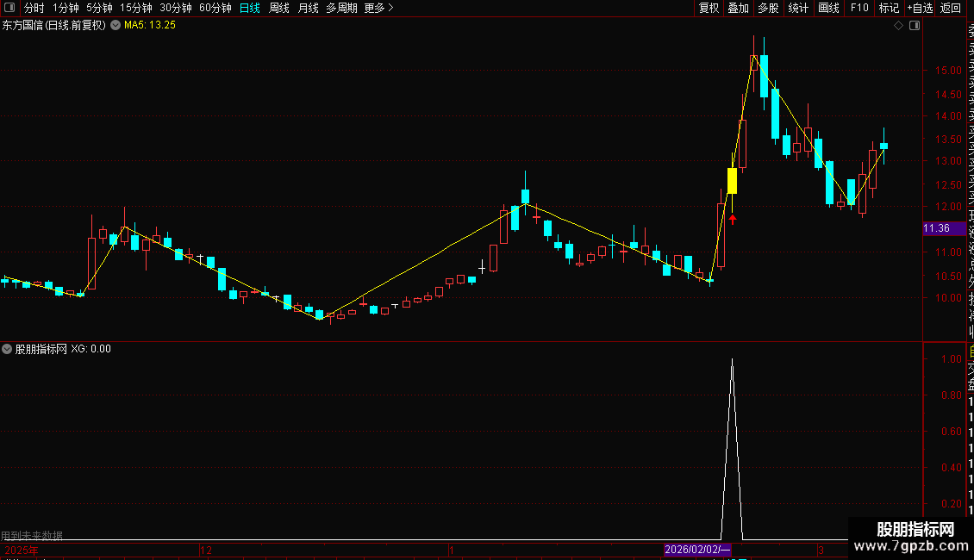This screenshot has width=974, height=560.
Task: Click the MA5: 13.25 label
Action: (150, 26)
